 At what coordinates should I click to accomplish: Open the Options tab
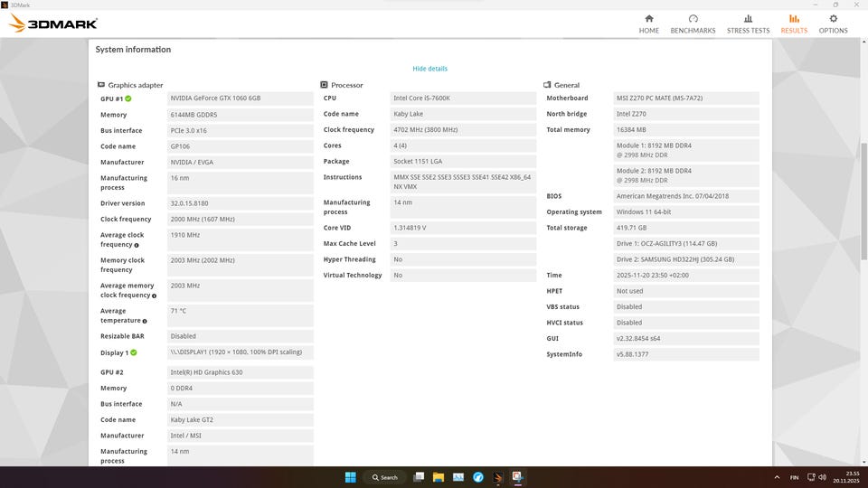833,24
